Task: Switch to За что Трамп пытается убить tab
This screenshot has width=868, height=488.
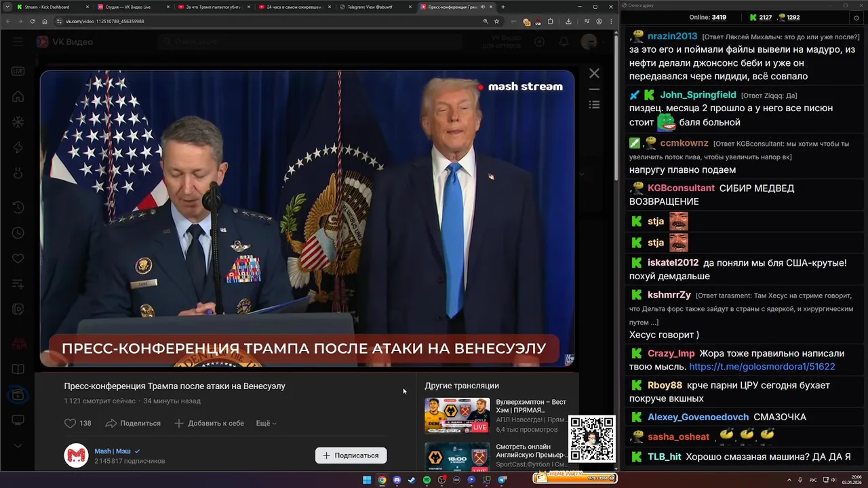Action: (x=213, y=7)
